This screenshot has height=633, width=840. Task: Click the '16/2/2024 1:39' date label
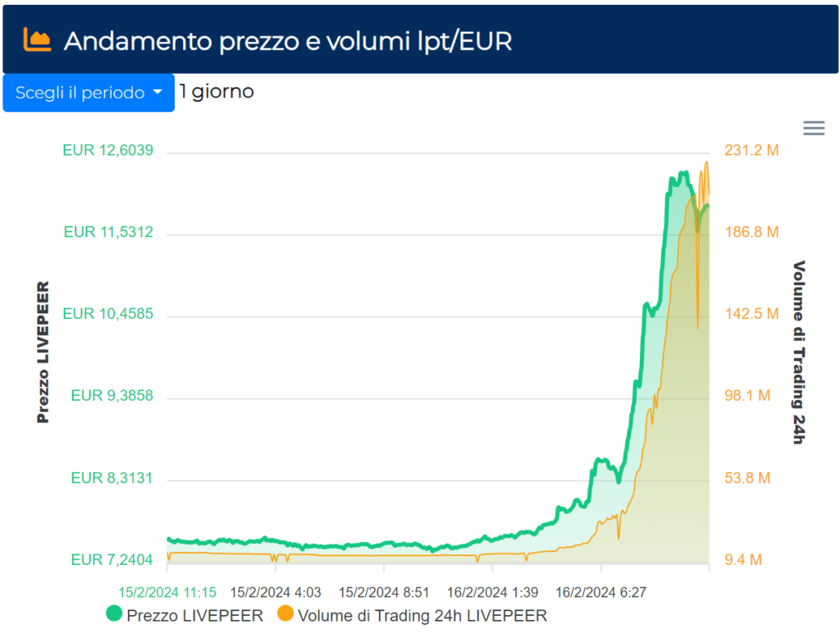pos(492,592)
